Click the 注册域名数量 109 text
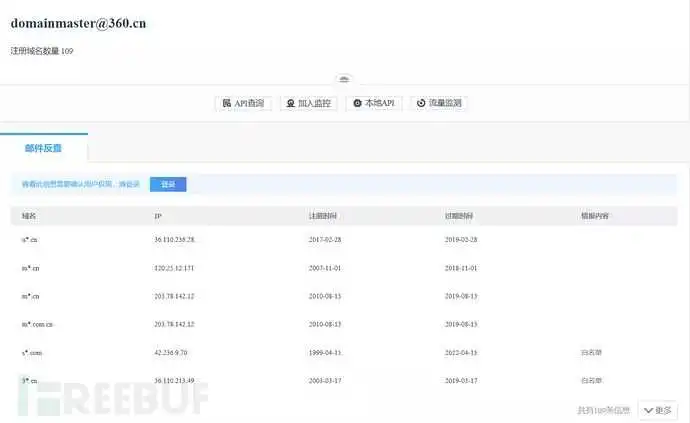Screen dimensions: 690x423 pos(42,51)
